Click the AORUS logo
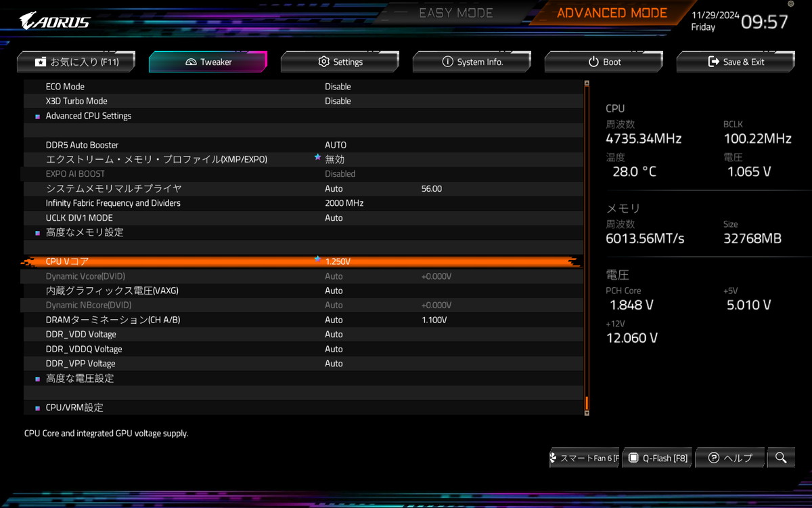 55,21
